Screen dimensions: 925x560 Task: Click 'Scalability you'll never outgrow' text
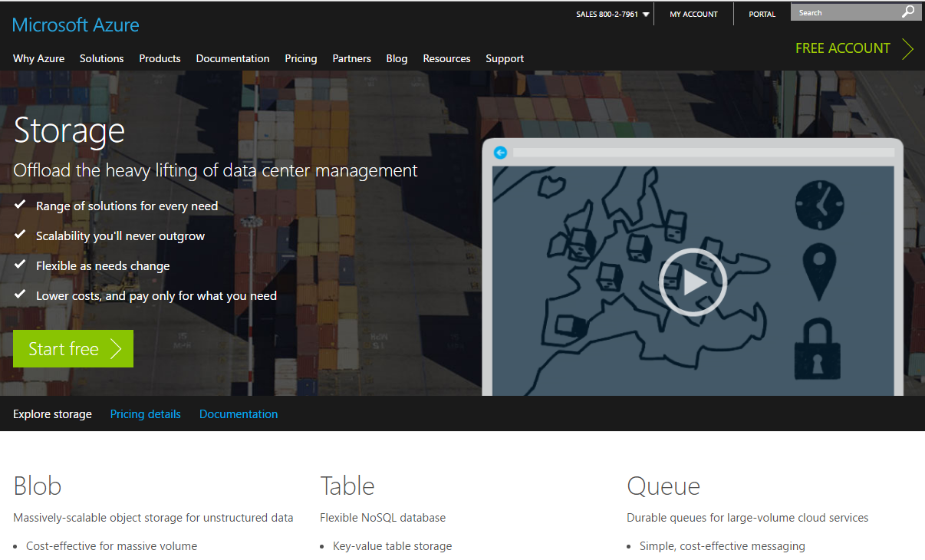tap(120, 236)
